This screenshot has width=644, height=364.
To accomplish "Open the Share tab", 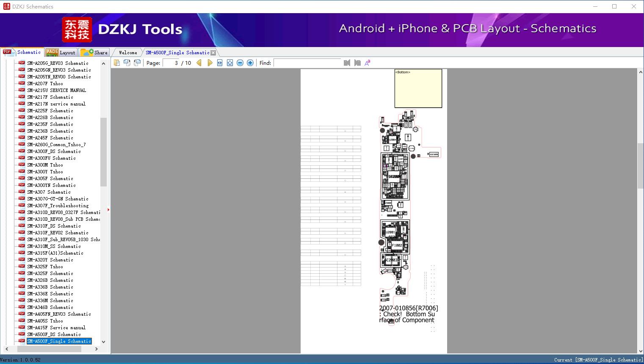I will [x=95, y=53].
